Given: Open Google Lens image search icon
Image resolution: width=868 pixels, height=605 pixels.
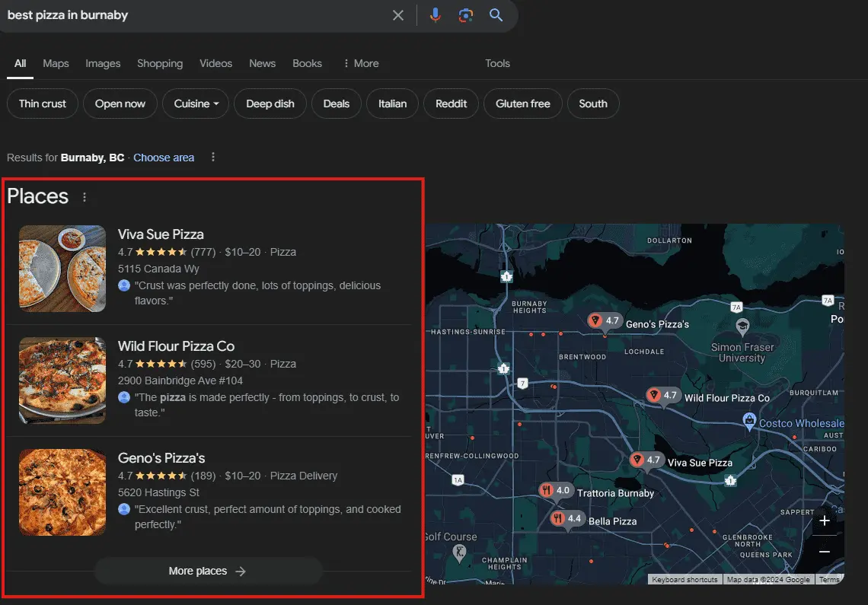Looking at the screenshot, I should (x=465, y=15).
